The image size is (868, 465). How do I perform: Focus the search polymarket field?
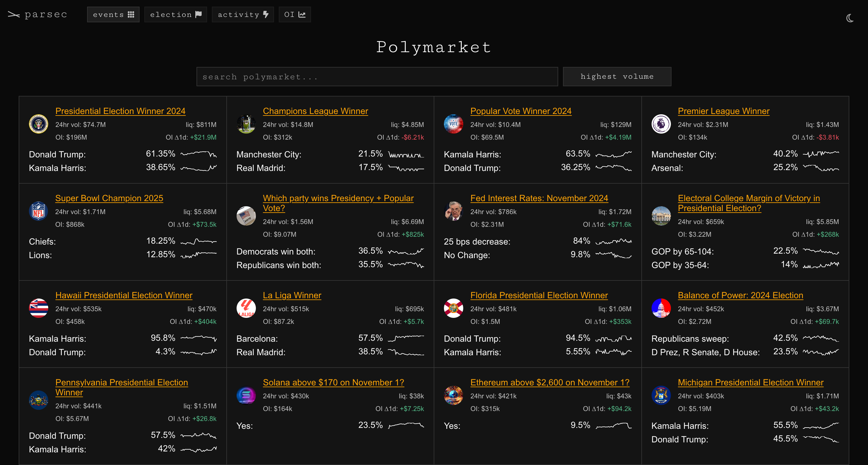(377, 77)
